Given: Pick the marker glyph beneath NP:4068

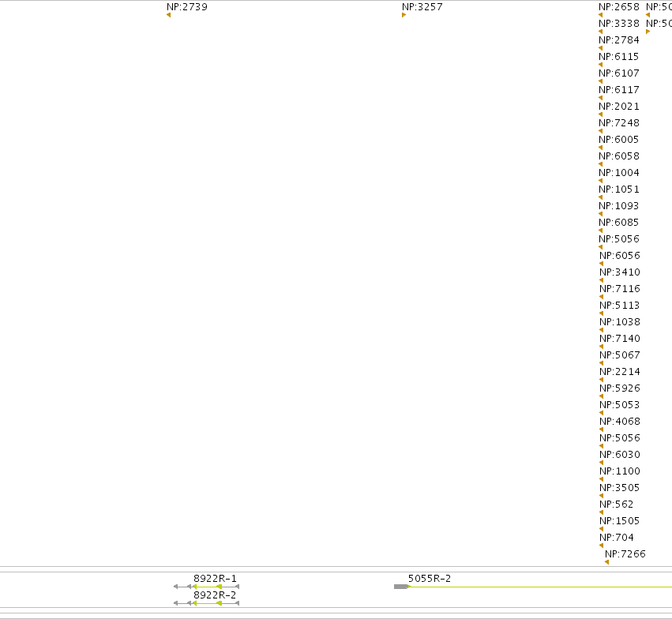Looking at the screenshot, I should [x=601, y=430].
